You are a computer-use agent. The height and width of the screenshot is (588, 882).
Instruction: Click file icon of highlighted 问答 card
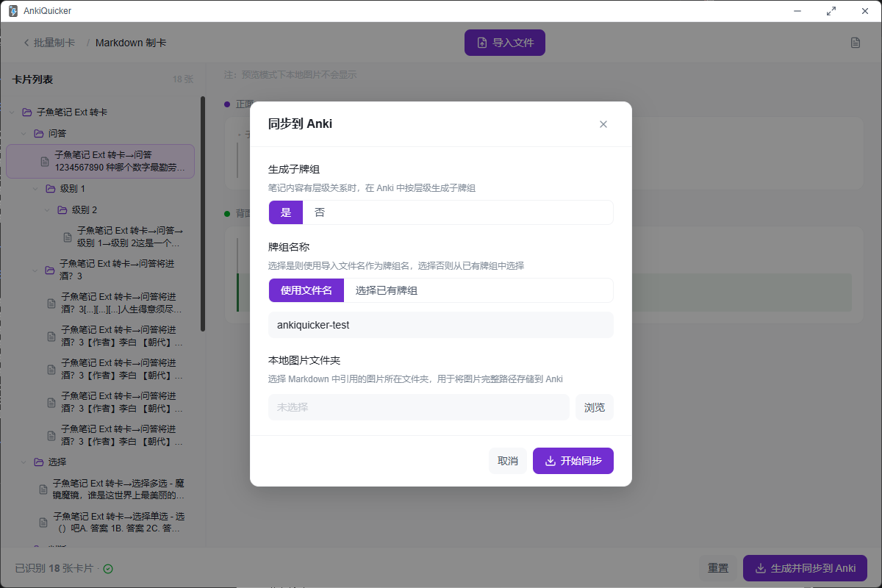click(x=46, y=161)
